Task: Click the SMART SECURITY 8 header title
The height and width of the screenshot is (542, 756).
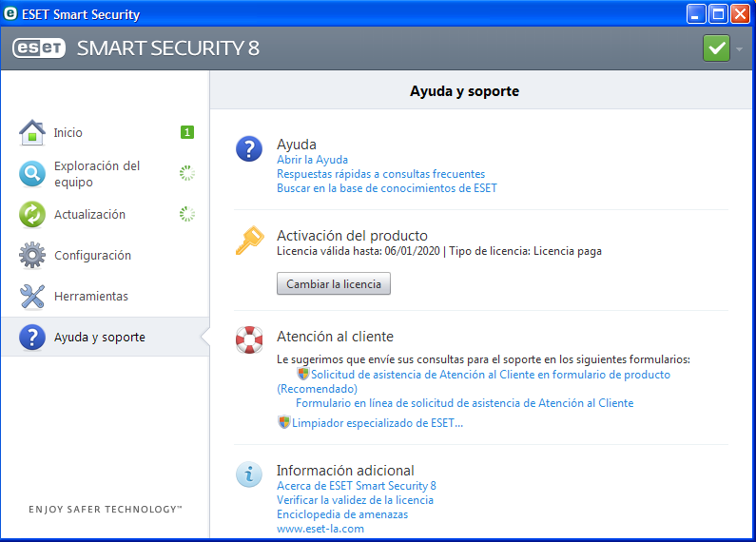Action: [x=168, y=48]
